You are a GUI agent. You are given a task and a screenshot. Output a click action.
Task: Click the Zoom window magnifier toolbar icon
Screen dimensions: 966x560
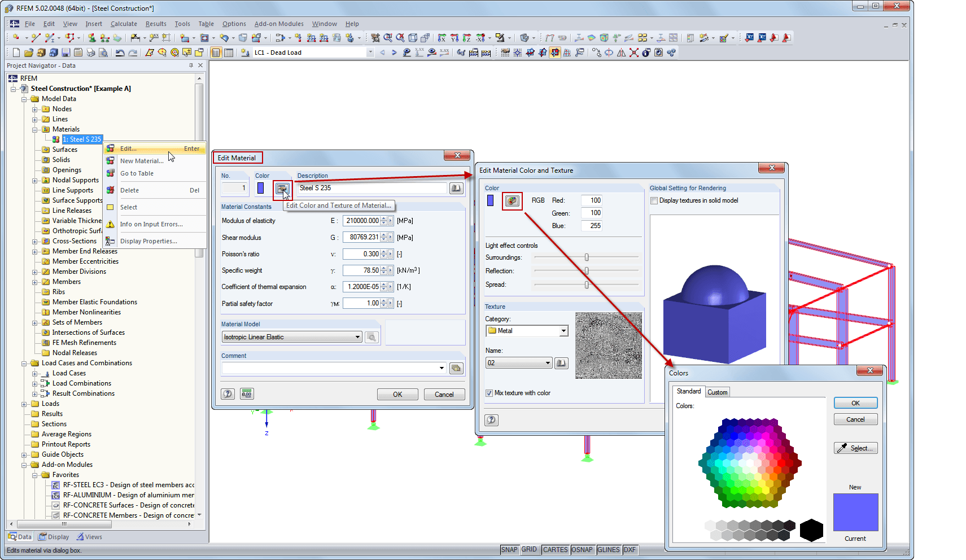click(388, 38)
